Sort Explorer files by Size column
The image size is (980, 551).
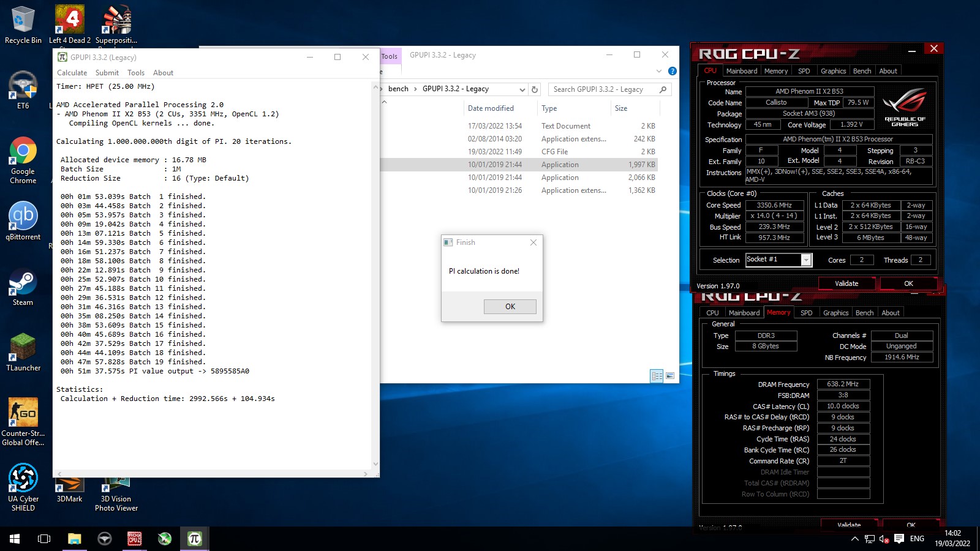(621, 108)
